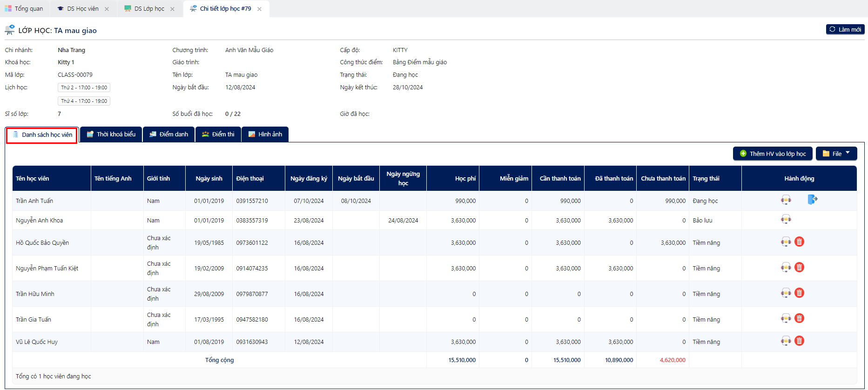Click the Thứ 4 - 17:00 - 19:00 schedule tag
The width and height of the screenshot is (868, 390).
pos(84,101)
